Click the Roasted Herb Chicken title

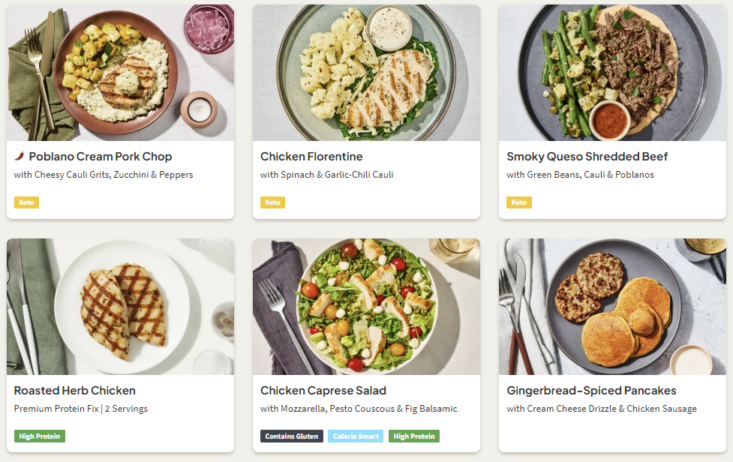(75, 390)
